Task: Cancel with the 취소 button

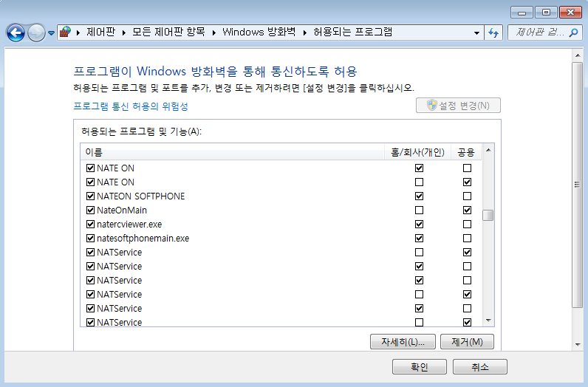Action: [480, 367]
